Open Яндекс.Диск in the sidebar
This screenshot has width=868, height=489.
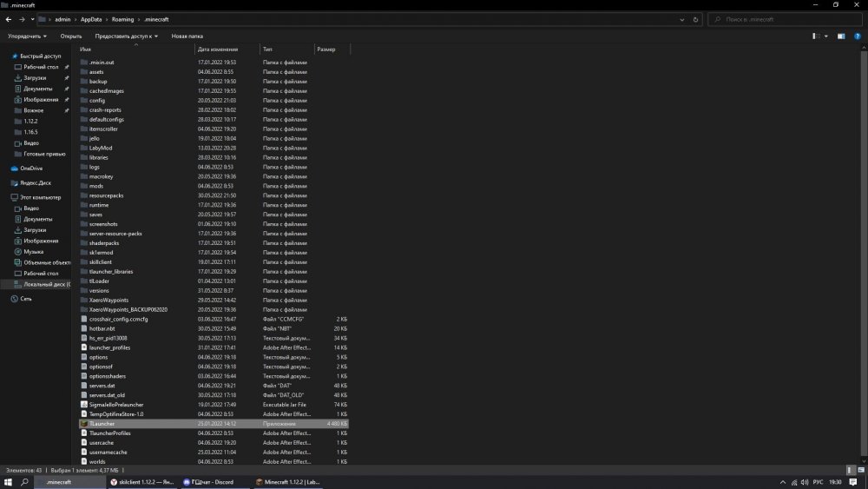click(x=36, y=182)
